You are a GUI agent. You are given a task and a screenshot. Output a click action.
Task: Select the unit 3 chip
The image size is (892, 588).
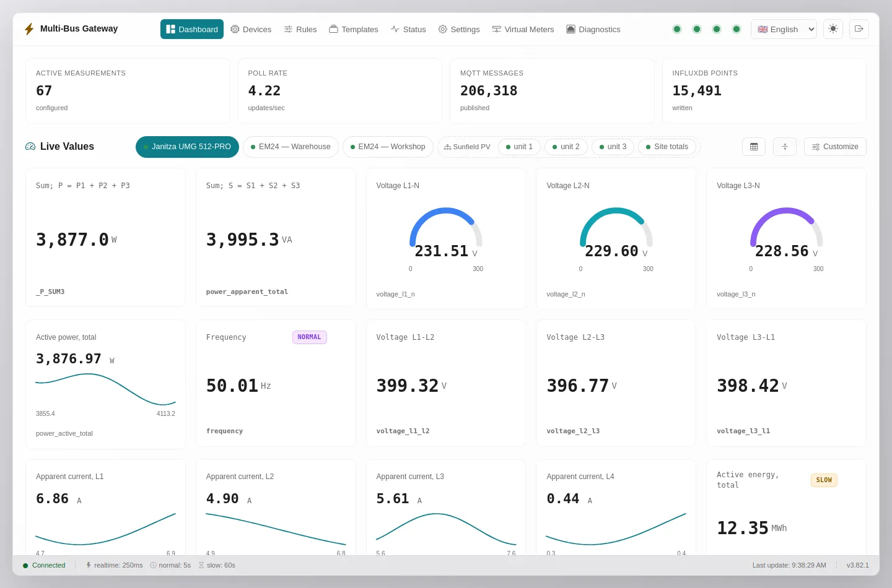point(613,147)
